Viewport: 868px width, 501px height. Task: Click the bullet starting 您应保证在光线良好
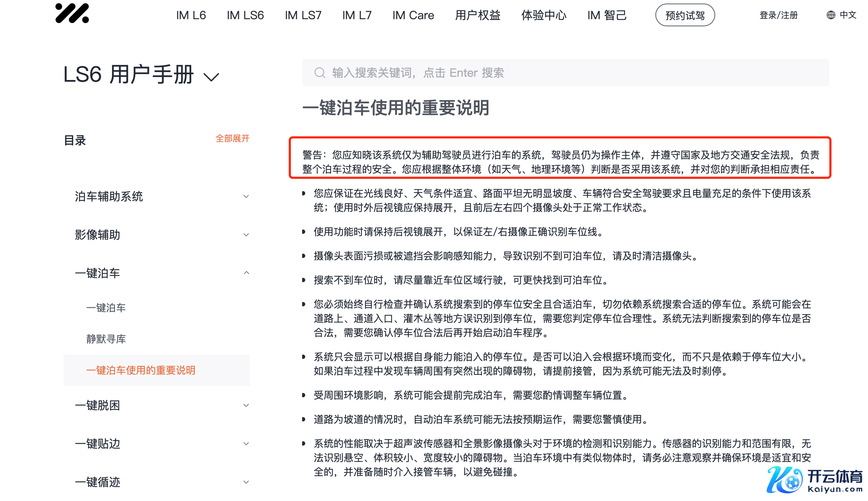click(x=562, y=200)
